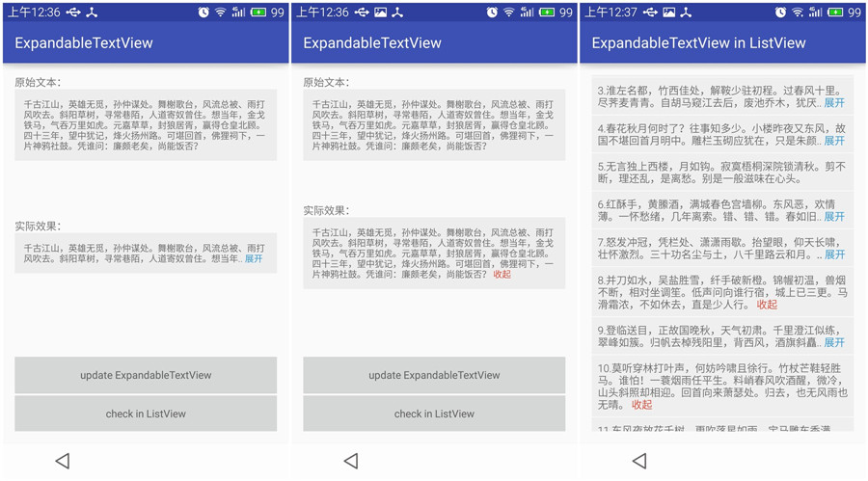Select list item 5 无言独上西楼
868x481 pixels.
tap(722, 173)
